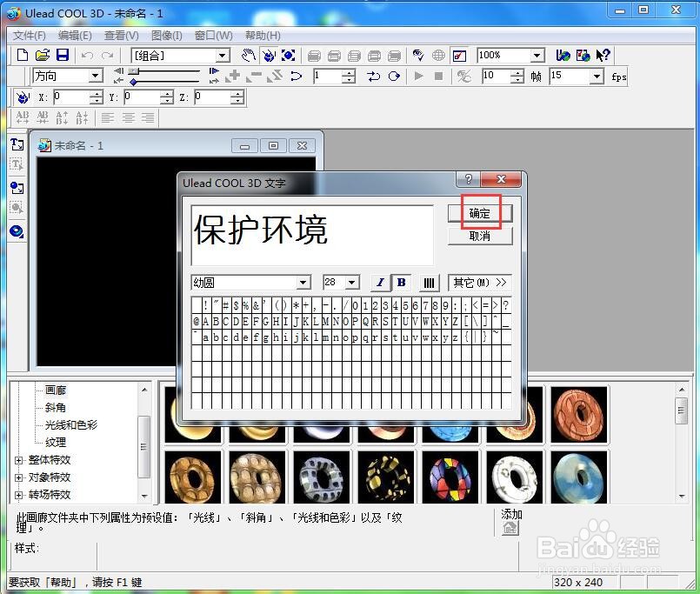The width and height of the screenshot is (700, 594).
Task: Click the frame count field showing 10
Action: [497, 76]
